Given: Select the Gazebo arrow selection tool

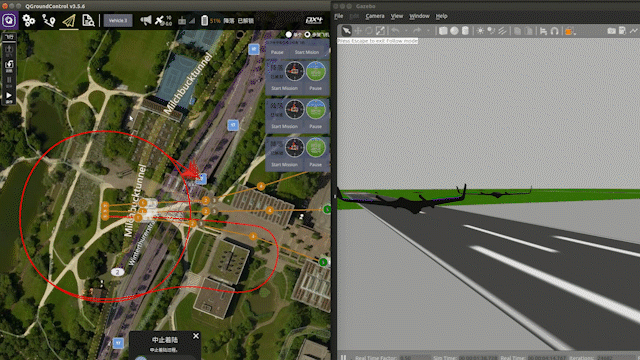Looking at the screenshot, I should (x=346, y=31).
